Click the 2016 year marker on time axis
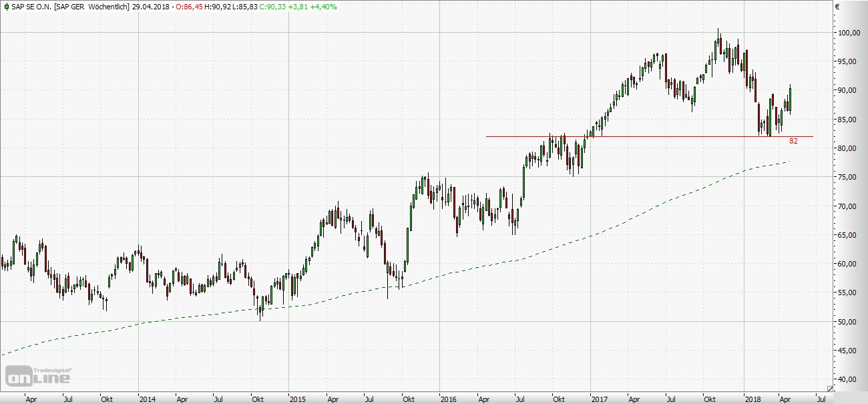Screen dimensions: 868x404 (447, 399)
